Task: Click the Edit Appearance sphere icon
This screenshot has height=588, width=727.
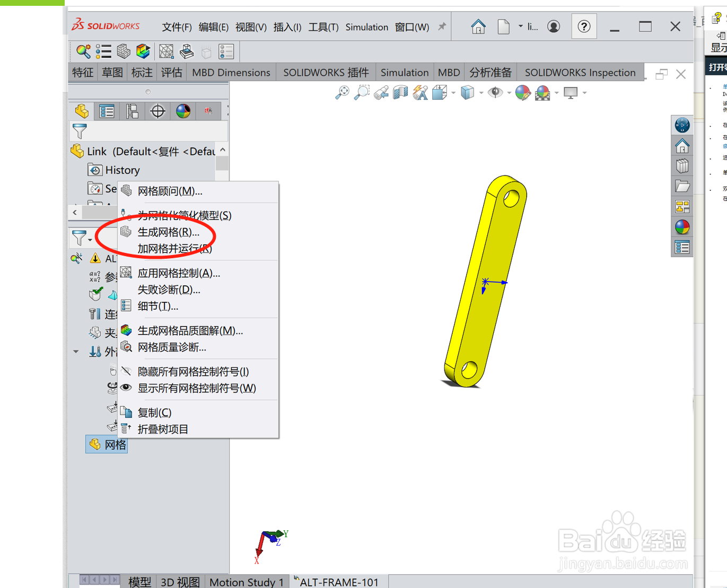Action: pos(523,93)
